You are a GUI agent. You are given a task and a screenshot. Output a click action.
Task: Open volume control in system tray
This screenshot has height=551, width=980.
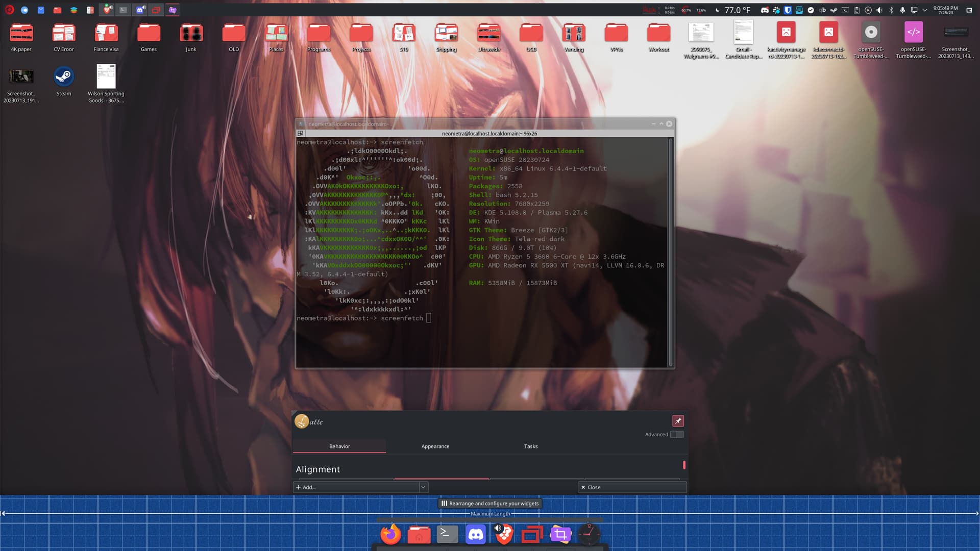pos(879,10)
